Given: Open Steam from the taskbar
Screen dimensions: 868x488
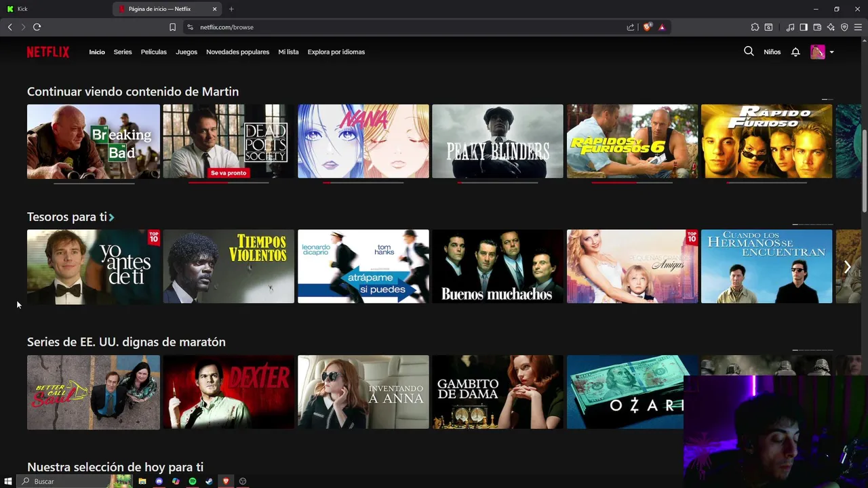Looking at the screenshot, I should pyautogui.click(x=209, y=481).
